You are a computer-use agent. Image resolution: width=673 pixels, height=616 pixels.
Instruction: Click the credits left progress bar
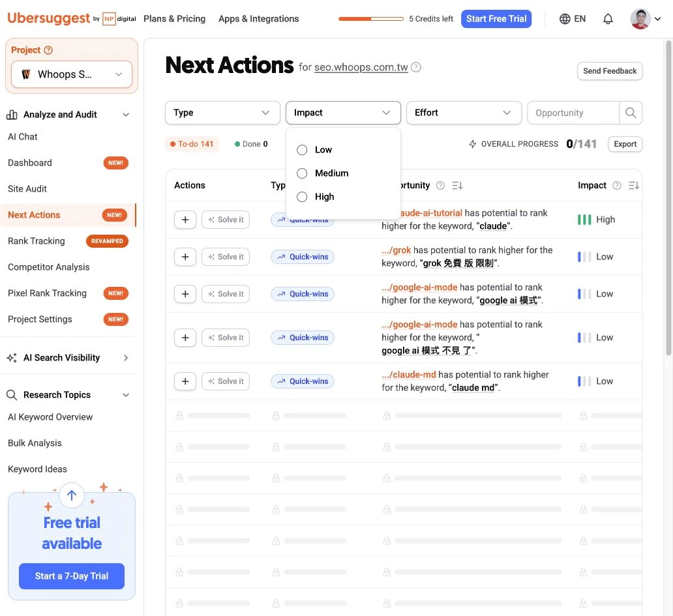[x=371, y=19]
